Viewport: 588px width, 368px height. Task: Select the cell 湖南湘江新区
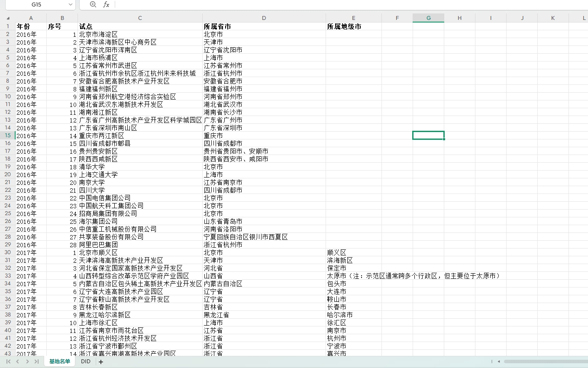140,112
